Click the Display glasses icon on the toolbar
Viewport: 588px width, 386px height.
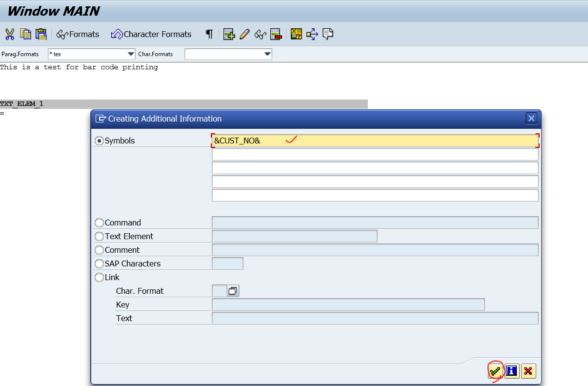click(x=260, y=34)
